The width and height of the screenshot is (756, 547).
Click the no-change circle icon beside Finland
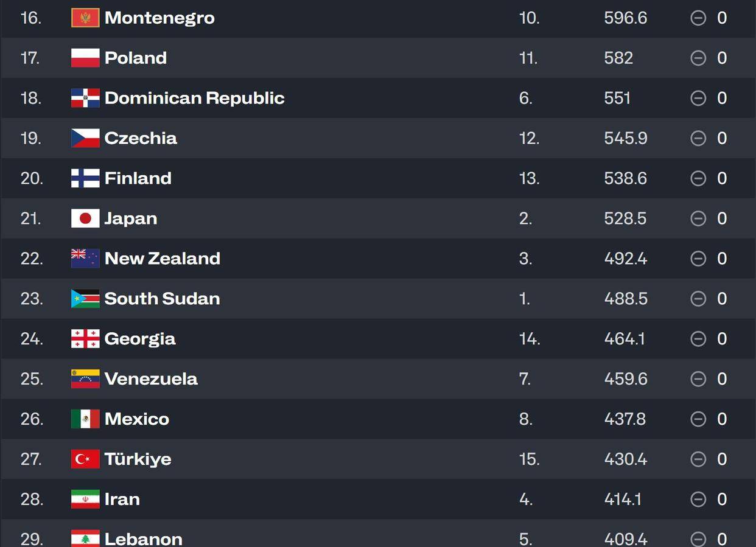tap(698, 178)
